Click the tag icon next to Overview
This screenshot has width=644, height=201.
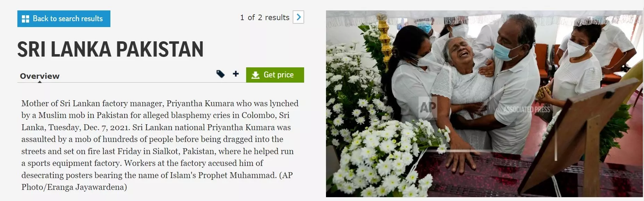[220, 74]
